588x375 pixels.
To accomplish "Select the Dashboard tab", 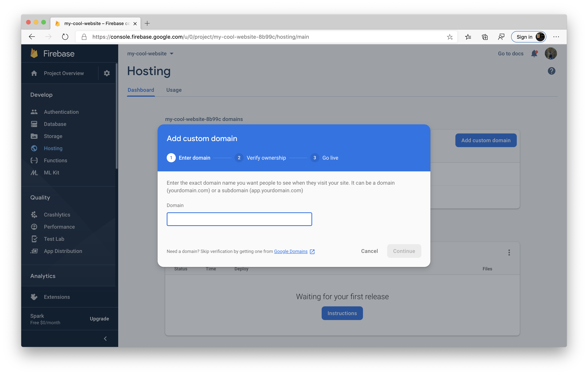I will [x=141, y=90].
